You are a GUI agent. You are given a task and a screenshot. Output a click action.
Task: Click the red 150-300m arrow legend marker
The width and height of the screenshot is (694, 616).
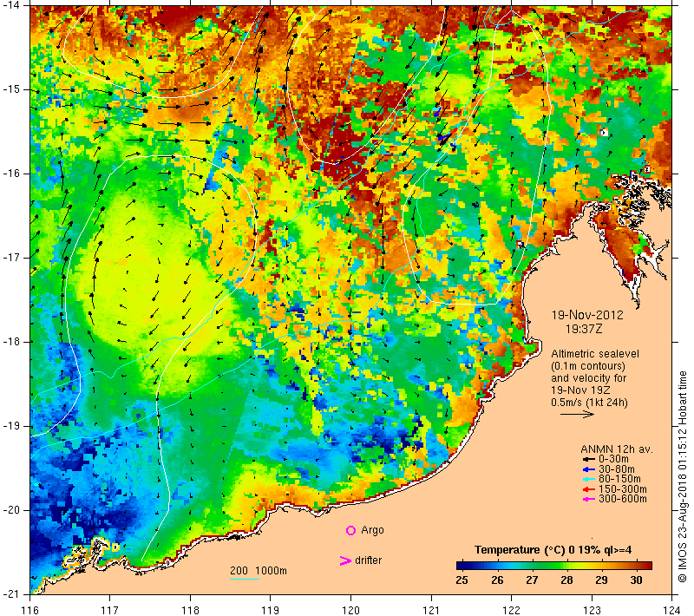click(589, 489)
